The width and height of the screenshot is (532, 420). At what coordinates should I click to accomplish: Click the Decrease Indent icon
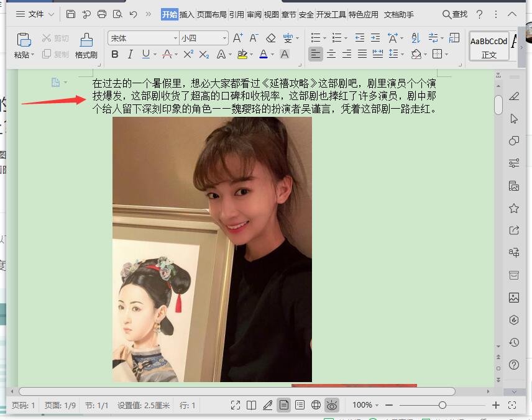point(360,38)
